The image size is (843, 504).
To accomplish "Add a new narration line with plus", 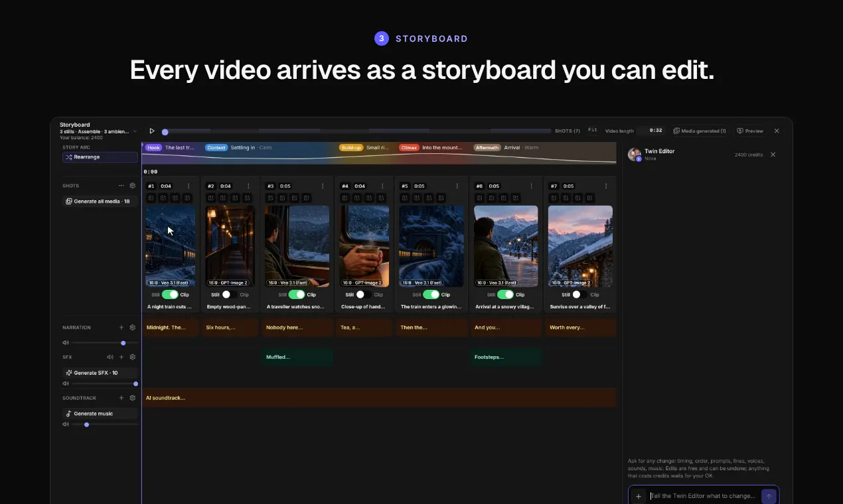I will point(121,328).
